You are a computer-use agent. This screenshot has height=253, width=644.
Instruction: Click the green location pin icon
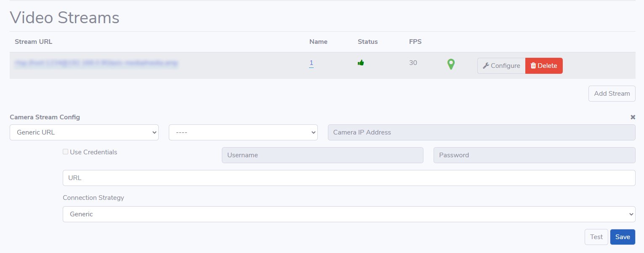tap(451, 65)
